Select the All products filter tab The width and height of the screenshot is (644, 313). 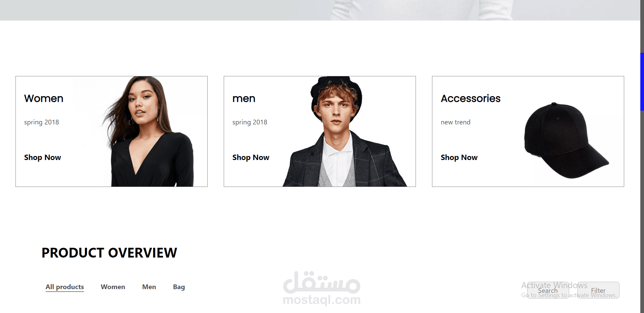click(x=65, y=287)
